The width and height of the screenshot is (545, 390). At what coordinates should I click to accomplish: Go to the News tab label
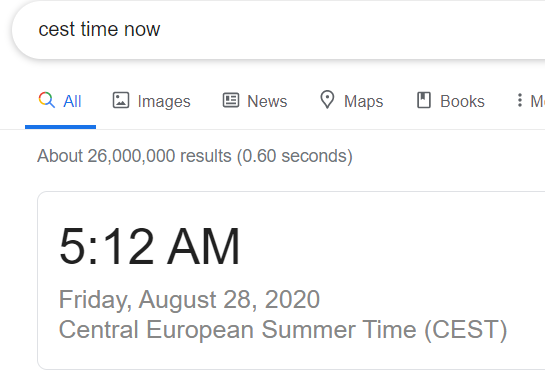tap(267, 101)
